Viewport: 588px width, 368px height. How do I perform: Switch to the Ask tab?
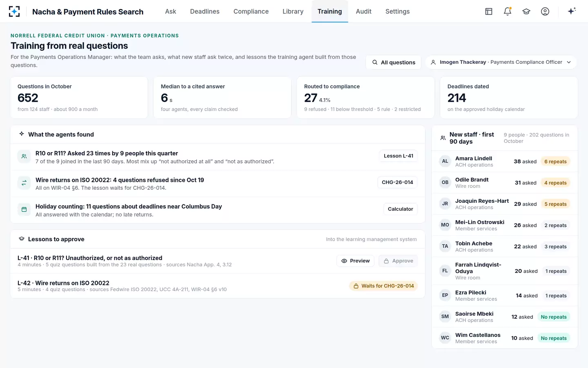click(171, 11)
